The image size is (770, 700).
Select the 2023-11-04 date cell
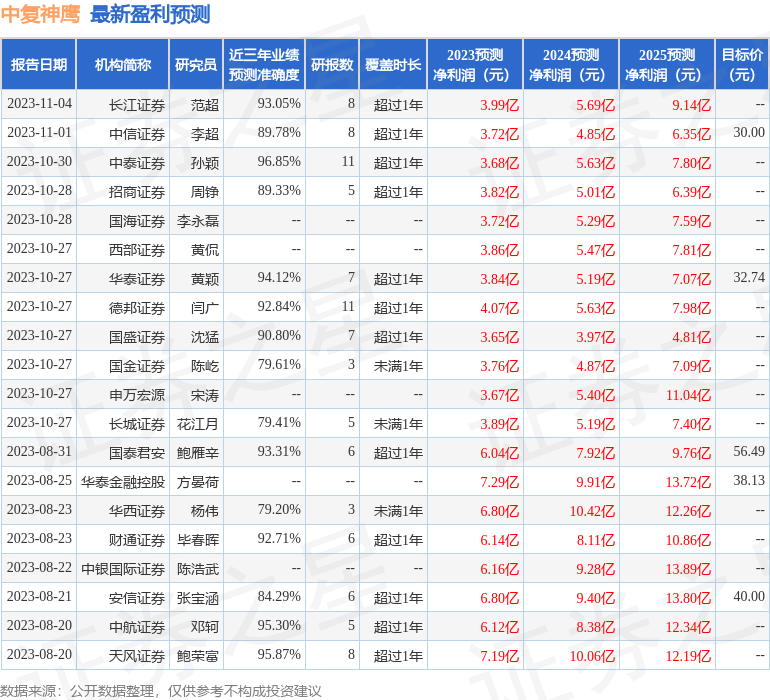(x=39, y=104)
